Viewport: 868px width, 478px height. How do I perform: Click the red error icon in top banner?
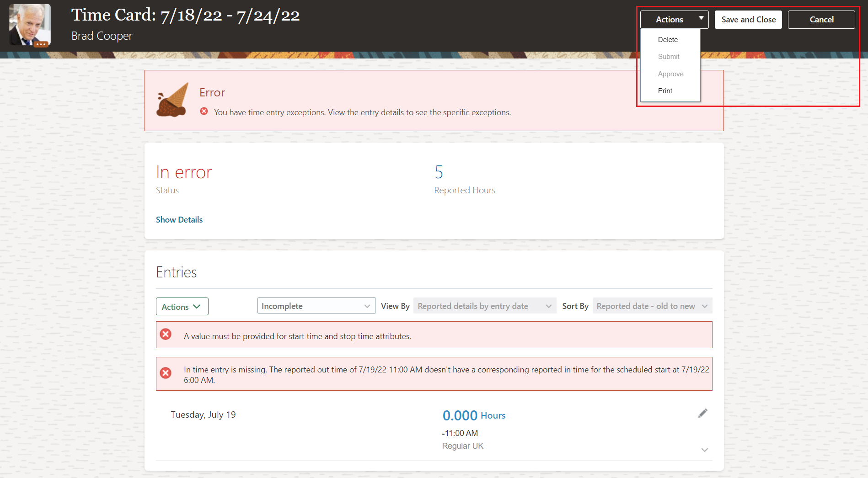pos(204,111)
